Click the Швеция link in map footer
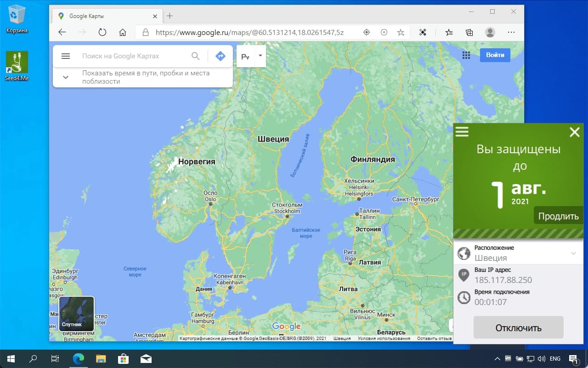Viewport: 588px width, 368px height. click(x=342, y=339)
